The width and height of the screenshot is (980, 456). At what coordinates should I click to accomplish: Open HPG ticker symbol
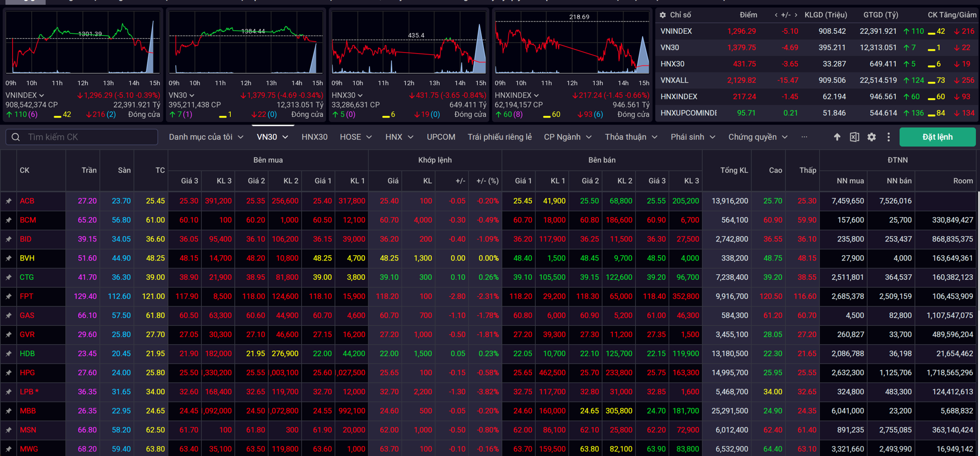click(28, 373)
